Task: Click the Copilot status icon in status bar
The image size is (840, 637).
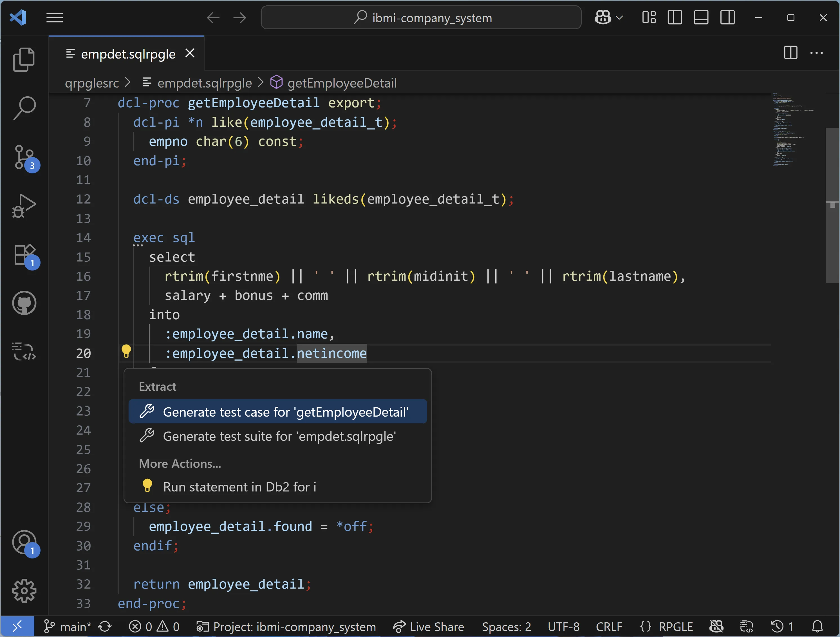Action: pos(716,626)
